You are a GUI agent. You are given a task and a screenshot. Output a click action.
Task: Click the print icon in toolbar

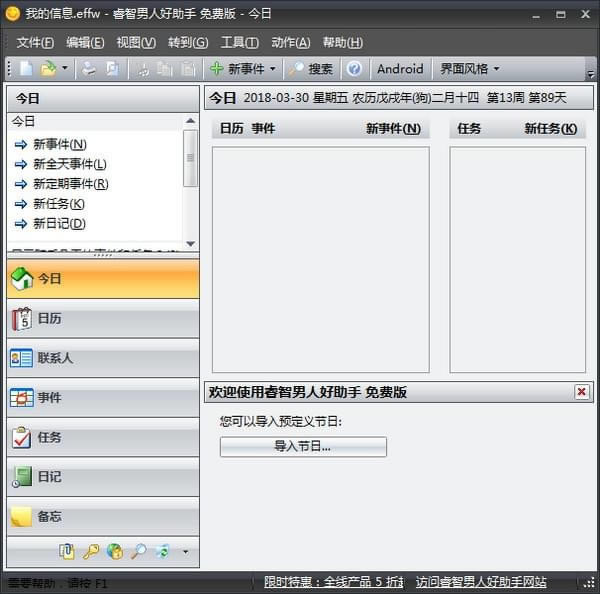pyautogui.click(x=89, y=69)
